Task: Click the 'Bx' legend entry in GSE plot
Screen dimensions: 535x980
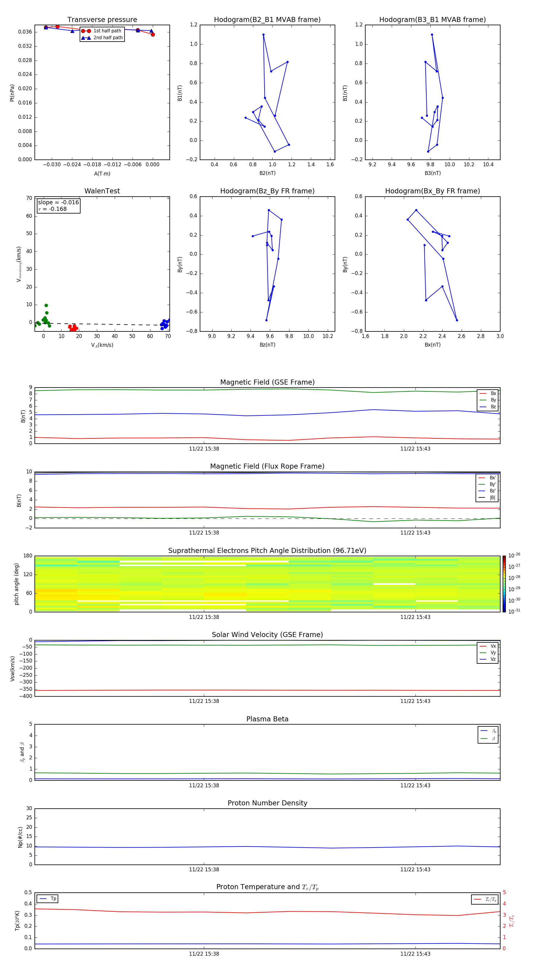Action: (x=488, y=393)
